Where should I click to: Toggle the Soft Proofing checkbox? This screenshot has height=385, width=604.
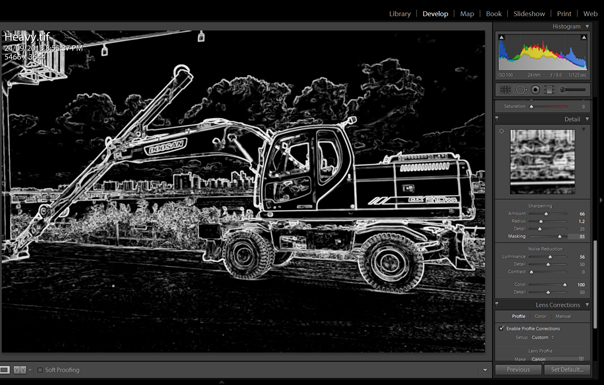pos(40,370)
